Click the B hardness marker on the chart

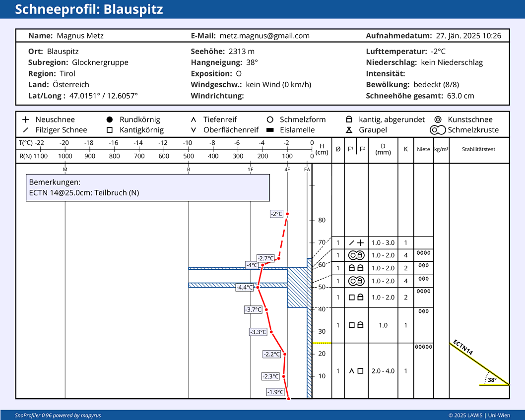[189, 170]
